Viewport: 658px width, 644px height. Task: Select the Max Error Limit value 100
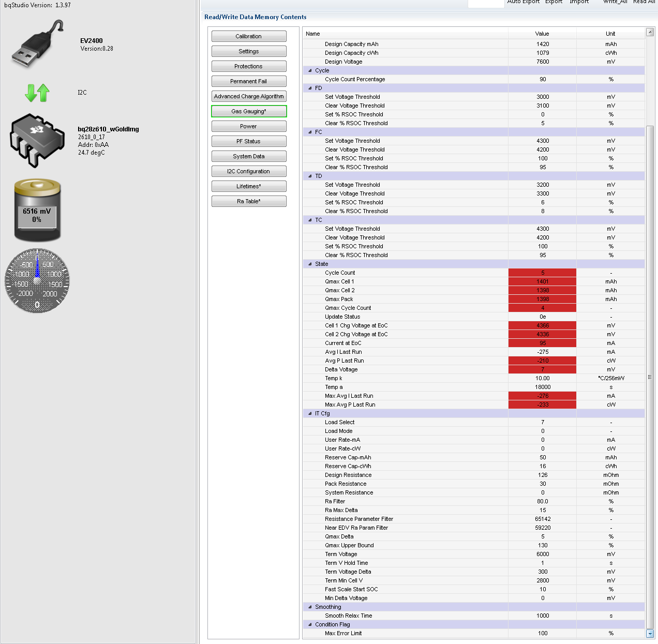(x=542, y=633)
